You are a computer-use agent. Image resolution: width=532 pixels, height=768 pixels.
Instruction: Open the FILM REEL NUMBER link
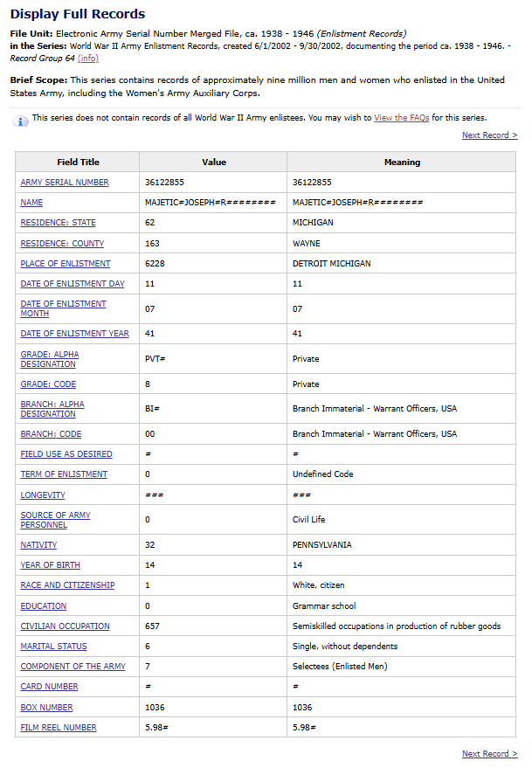(x=59, y=727)
